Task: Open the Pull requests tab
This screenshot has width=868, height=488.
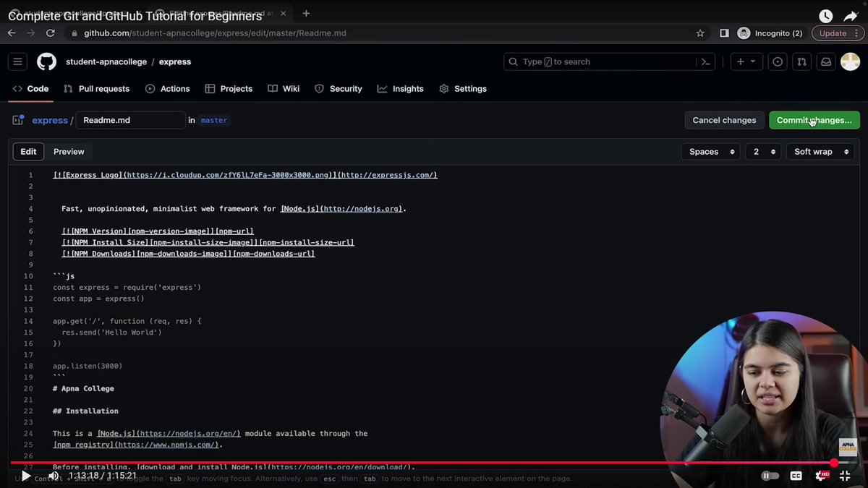Action: pos(97,89)
